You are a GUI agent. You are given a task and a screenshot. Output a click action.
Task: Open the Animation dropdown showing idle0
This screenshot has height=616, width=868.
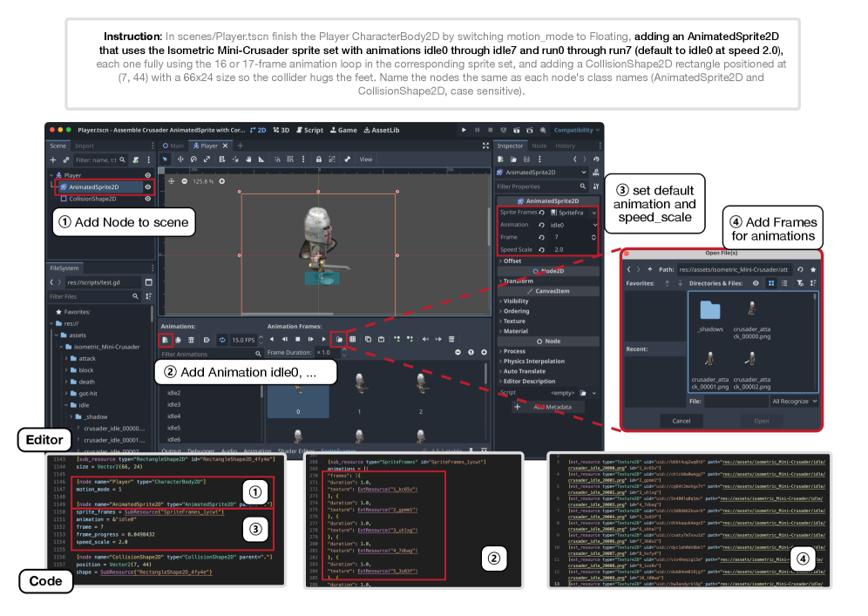pos(573,226)
